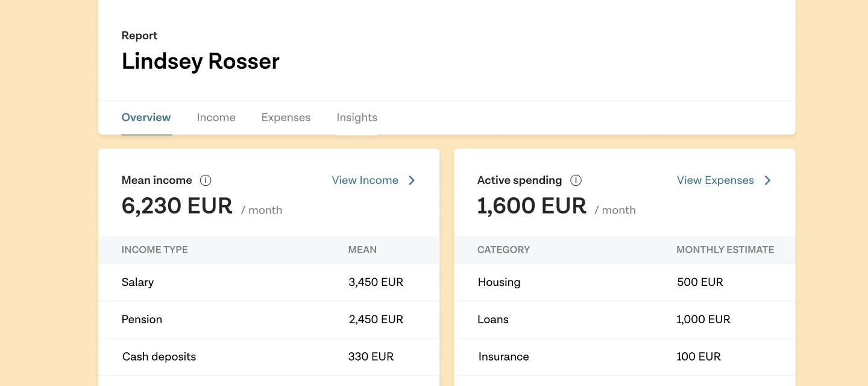This screenshot has height=386, width=868.
Task: Switch to the Expenses tab
Action: click(286, 118)
